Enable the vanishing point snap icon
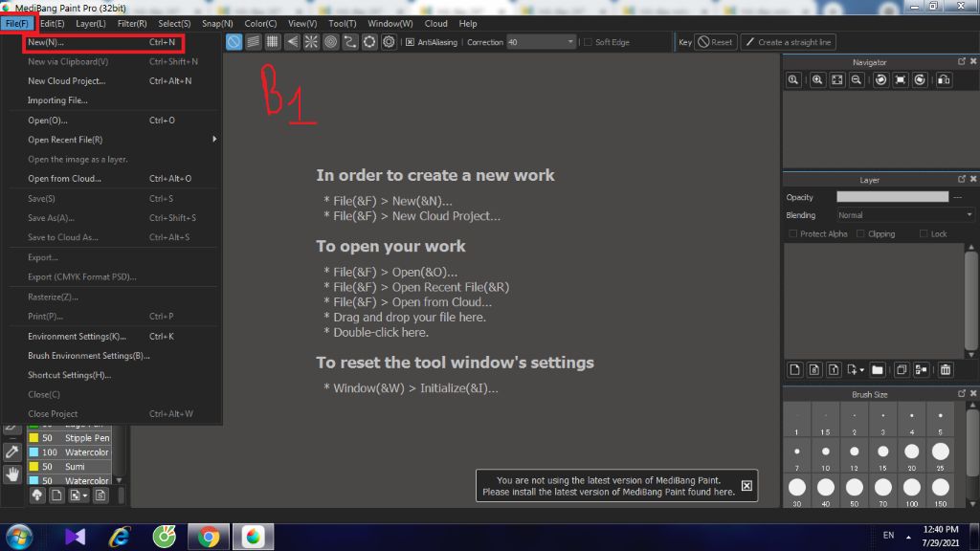 [x=292, y=42]
